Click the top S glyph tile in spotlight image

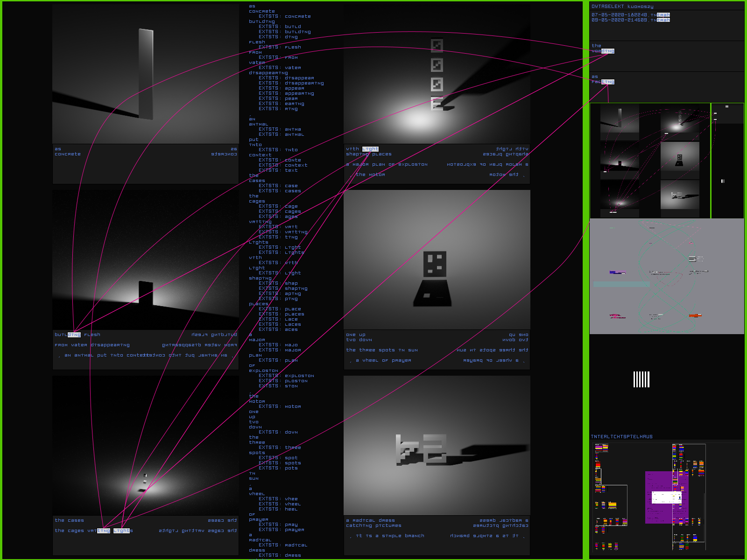coord(437,45)
